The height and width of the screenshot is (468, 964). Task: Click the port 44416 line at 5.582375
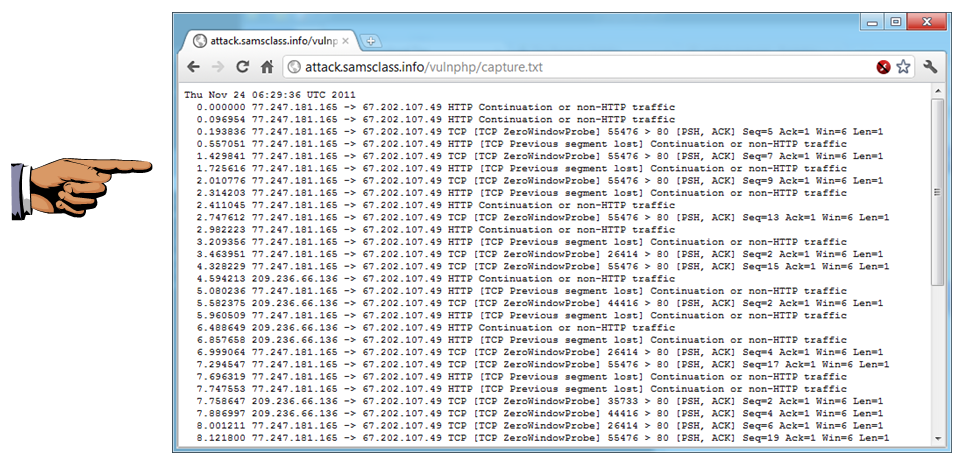[540, 303]
